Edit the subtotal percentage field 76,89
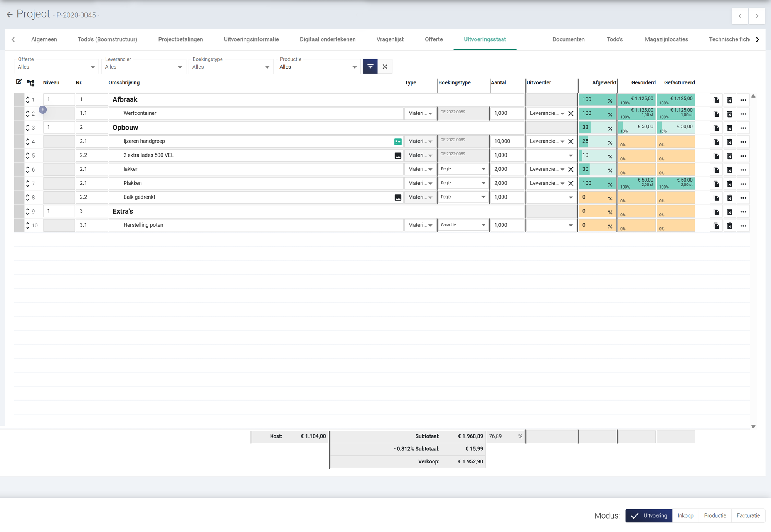The height and width of the screenshot is (532, 771). (x=505, y=436)
